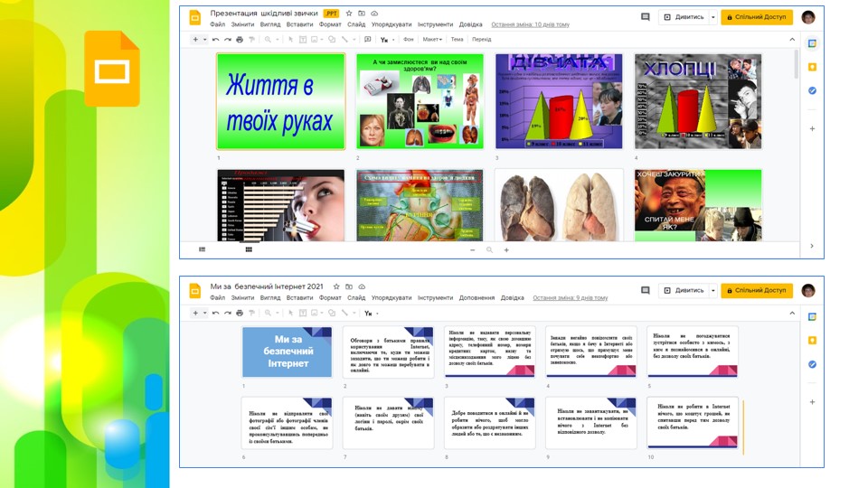Screen dimensions: 868x488
Task: Click the add-ons plus in top window side panel
Action: [812, 128]
